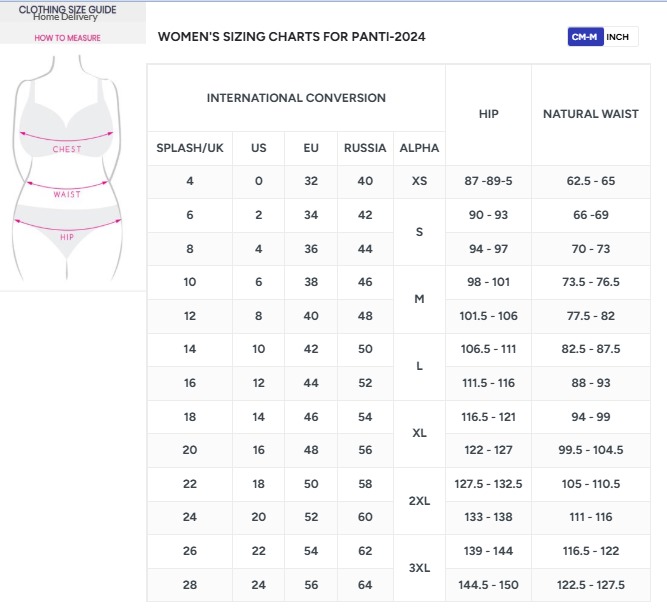Click the SPLASH/UK column header
This screenshot has height=609, width=667.
click(190, 148)
